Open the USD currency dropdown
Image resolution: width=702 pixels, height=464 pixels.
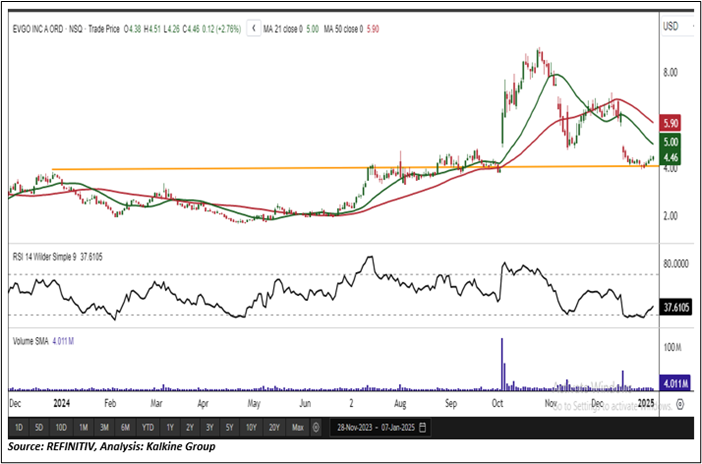coord(676,26)
